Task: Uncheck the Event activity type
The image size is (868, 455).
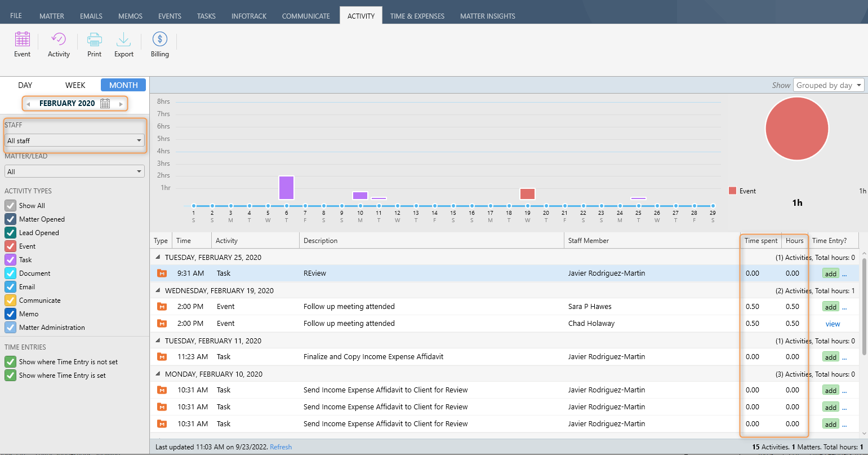Action: pos(10,246)
